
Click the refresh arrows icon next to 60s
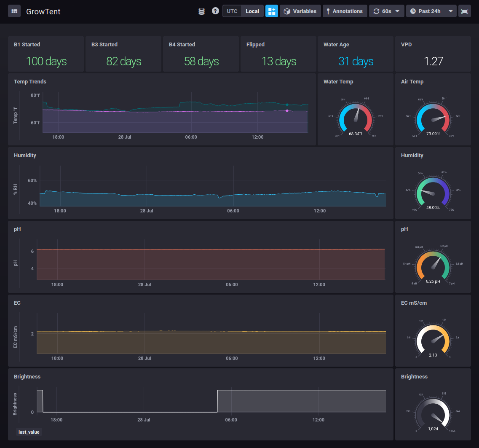(x=376, y=11)
